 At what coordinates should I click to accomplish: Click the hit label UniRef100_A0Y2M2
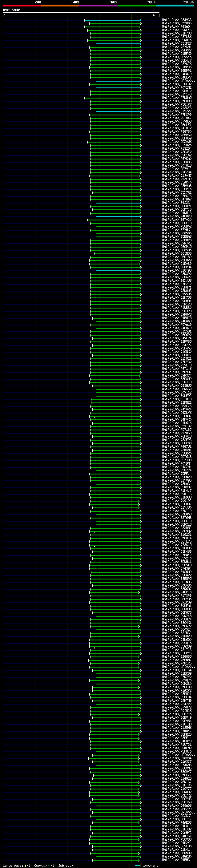coord(177,88)
